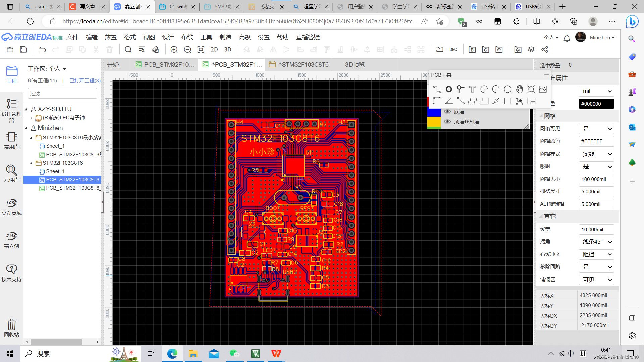
Task: Toggle visibility of the 底层 layer
Action: click(x=447, y=112)
